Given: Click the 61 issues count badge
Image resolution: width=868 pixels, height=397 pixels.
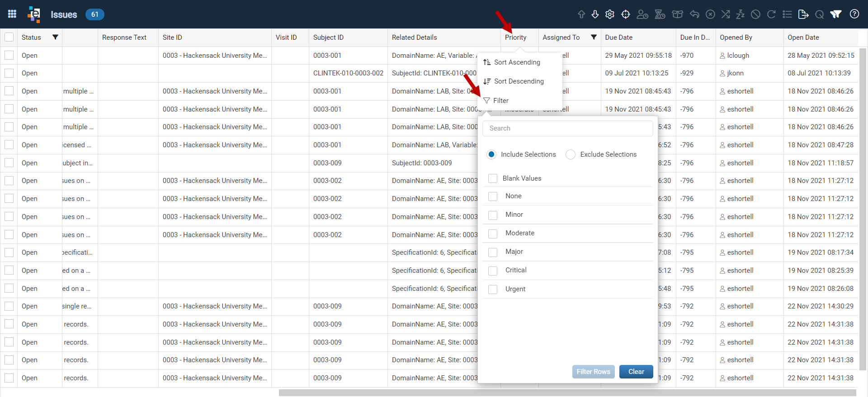Looking at the screenshot, I should 95,14.
